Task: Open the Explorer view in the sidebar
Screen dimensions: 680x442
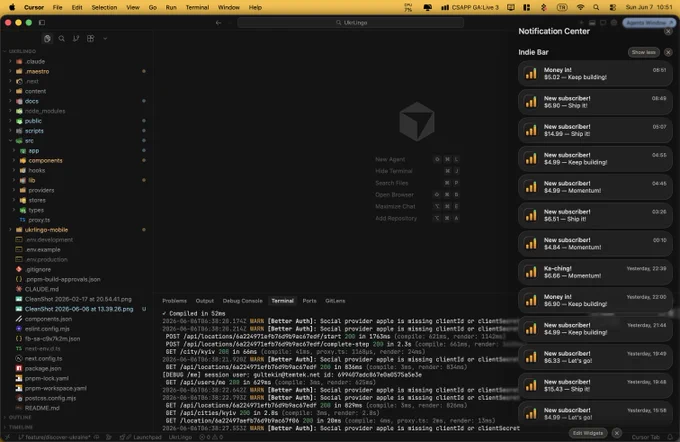Action: tap(47, 39)
